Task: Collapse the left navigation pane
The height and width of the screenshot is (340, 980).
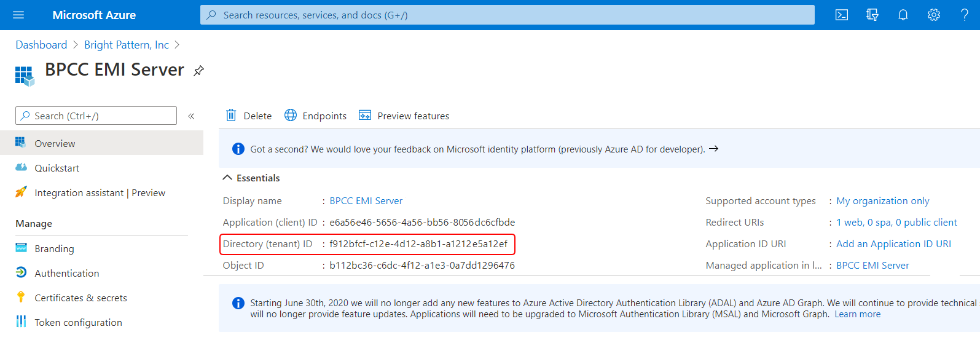Action: pyautogui.click(x=191, y=116)
